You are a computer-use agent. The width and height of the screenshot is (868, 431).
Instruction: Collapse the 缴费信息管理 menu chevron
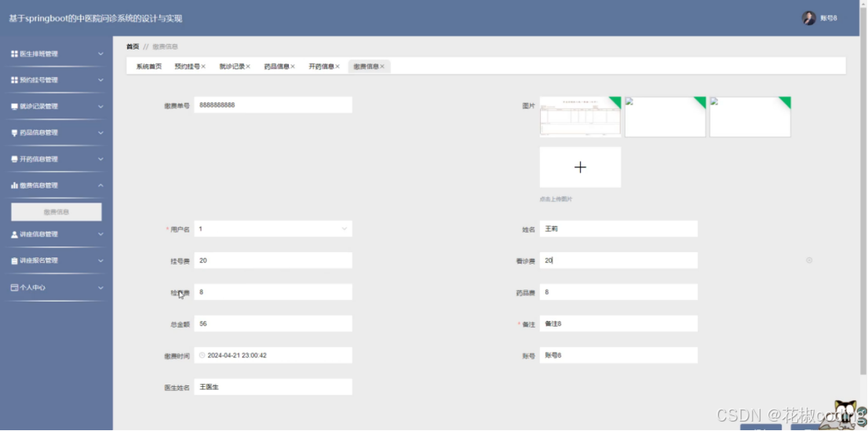tap(100, 185)
